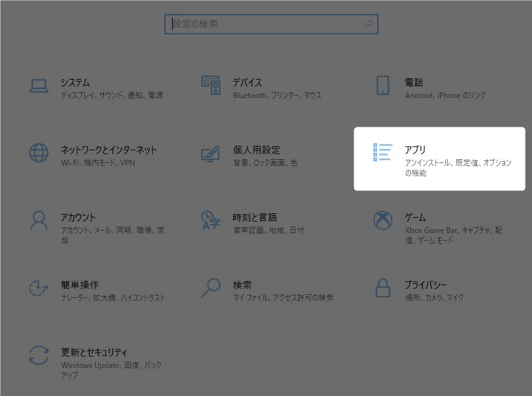Click text アンインストール、既定値、オプションの機能
The image size is (532, 396).
click(x=458, y=168)
